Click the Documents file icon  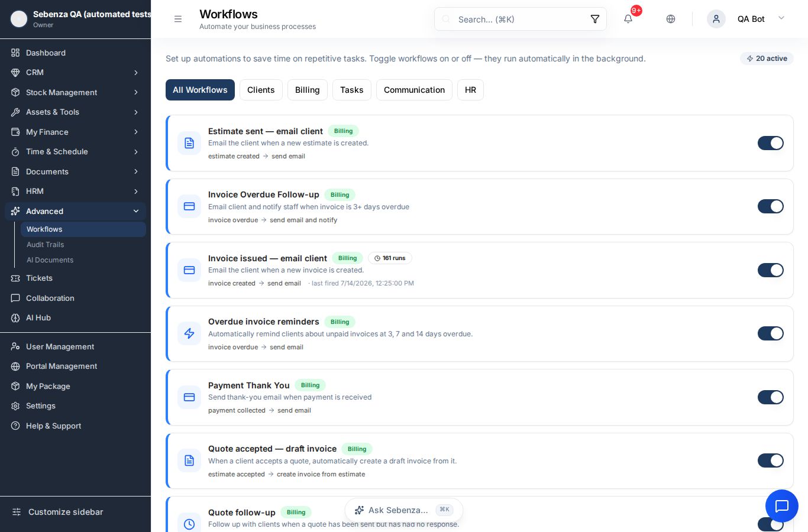pyautogui.click(x=15, y=171)
